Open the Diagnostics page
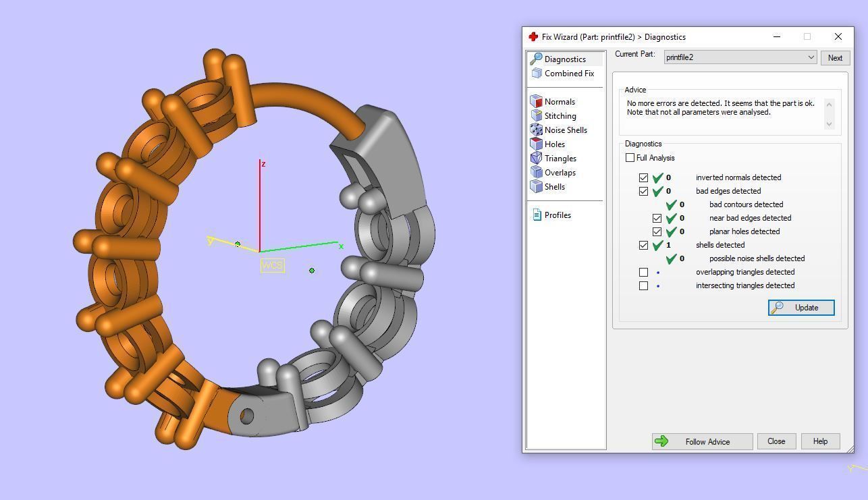The image size is (868, 500). [565, 59]
